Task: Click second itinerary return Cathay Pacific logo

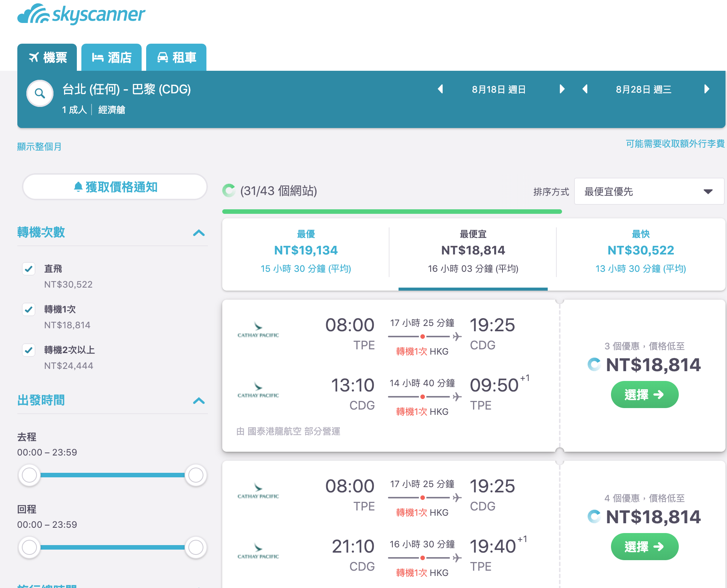Action: [x=258, y=551]
